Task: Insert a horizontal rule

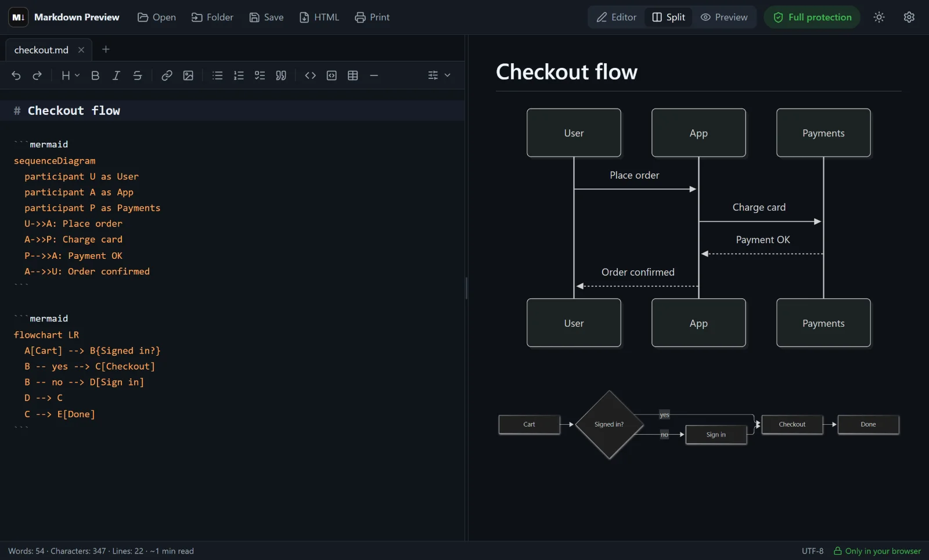Action: (x=374, y=75)
